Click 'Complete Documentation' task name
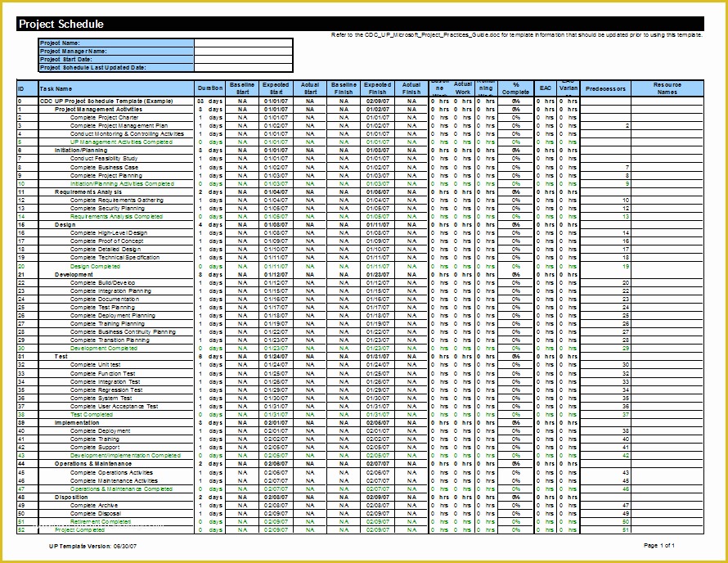728x563 pixels. coord(105,300)
